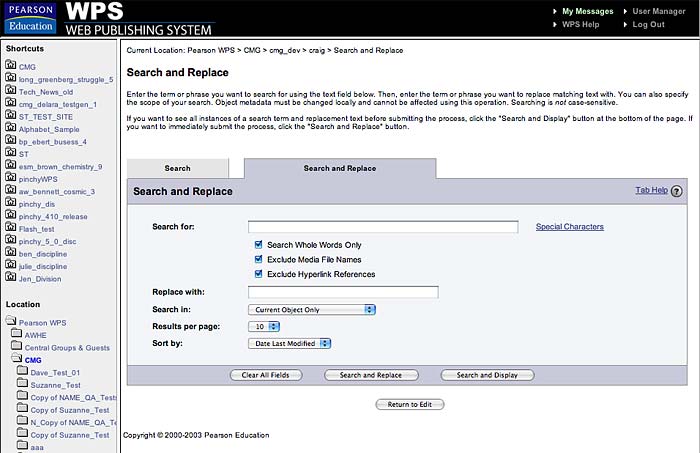The width and height of the screenshot is (700, 453).
Task: Click the Alphabet_Sample shortcut icon
Action: tap(11, 127)
